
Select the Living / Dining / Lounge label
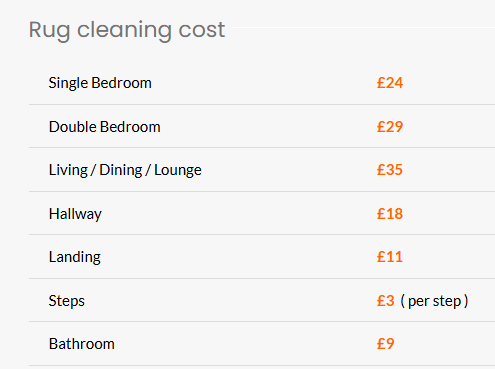pos(125,170)
